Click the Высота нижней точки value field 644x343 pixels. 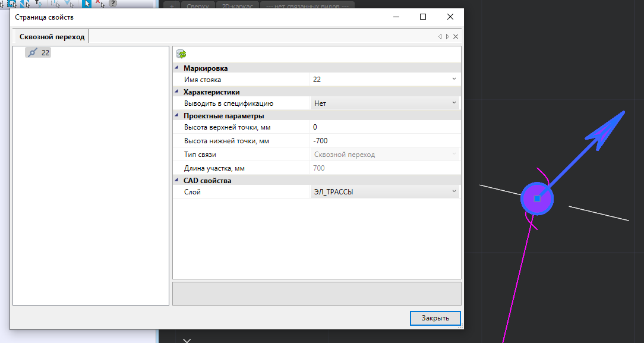384,141
